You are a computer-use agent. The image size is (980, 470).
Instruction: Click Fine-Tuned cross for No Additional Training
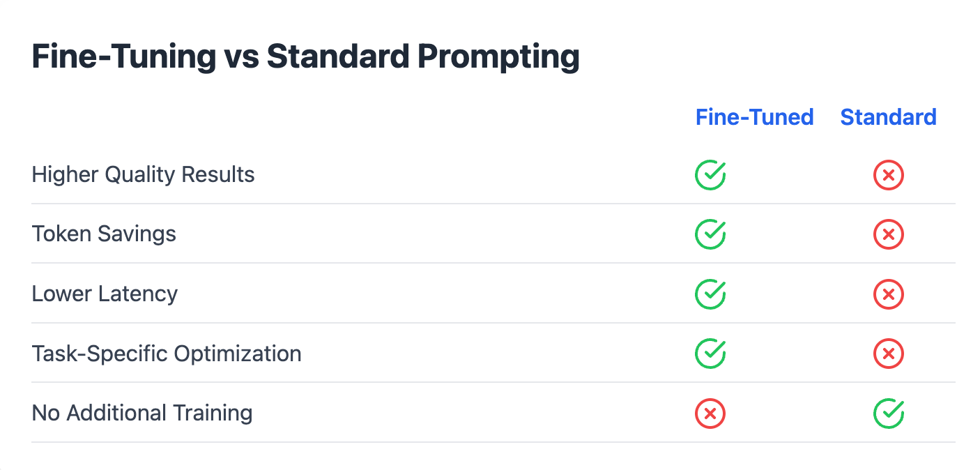tap(710, 413)
